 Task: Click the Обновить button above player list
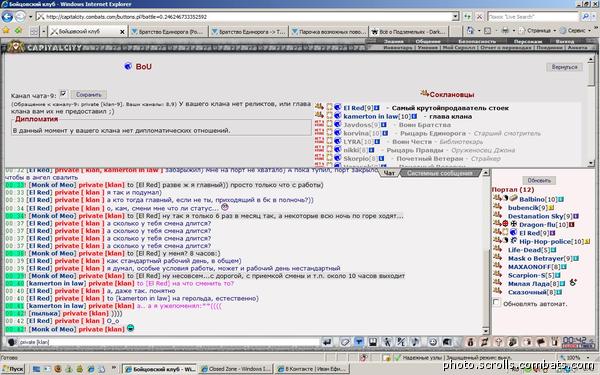coord(539,180)
